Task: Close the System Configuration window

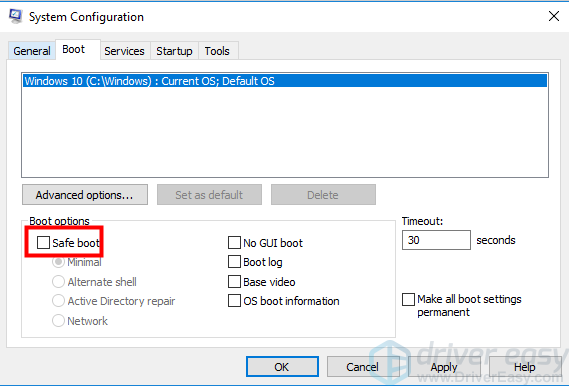Action: (554, 16)
